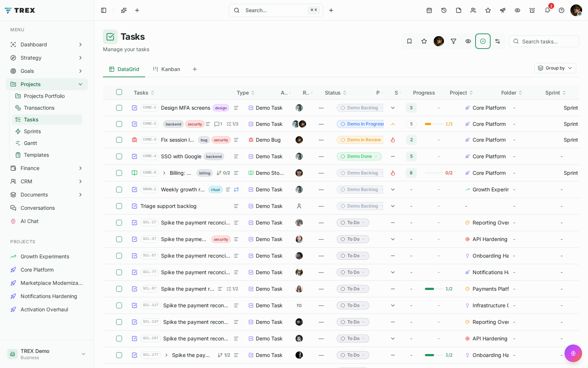
Task: Check the box for Design MFA screens
Action: (119, 108)
